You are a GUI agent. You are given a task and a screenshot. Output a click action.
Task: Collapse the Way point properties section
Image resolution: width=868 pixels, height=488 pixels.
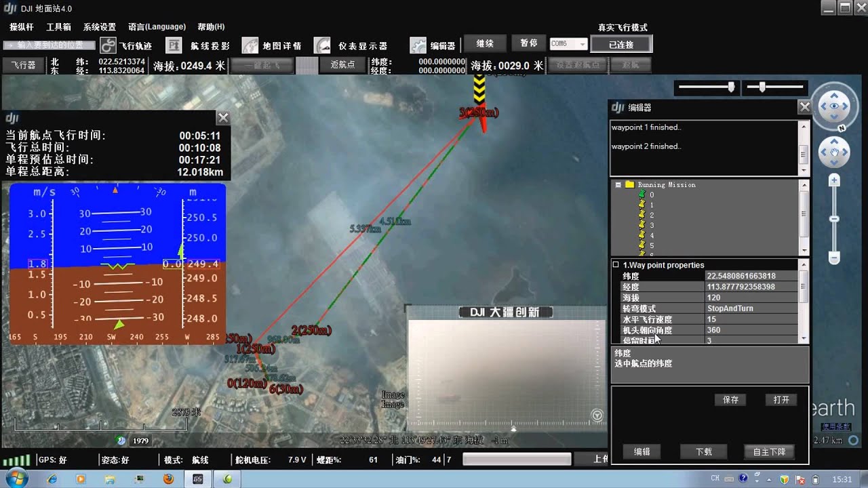pos(616,265)
